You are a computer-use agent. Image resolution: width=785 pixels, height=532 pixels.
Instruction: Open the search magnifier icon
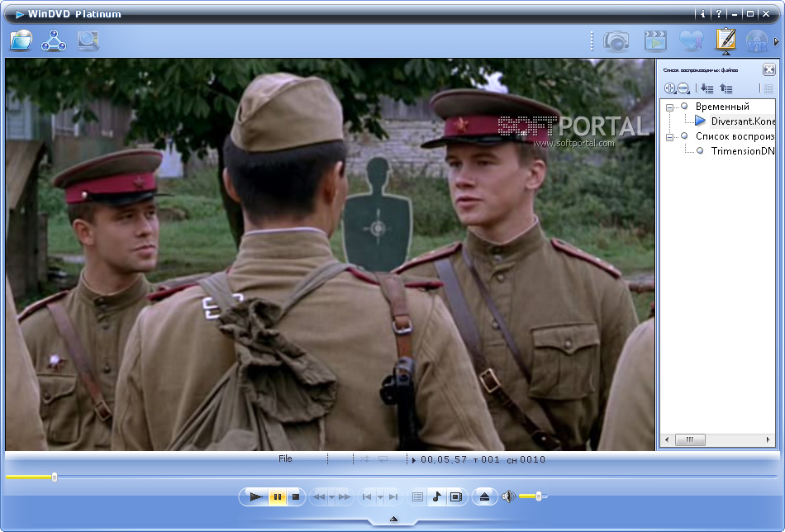tap(88, 40)
